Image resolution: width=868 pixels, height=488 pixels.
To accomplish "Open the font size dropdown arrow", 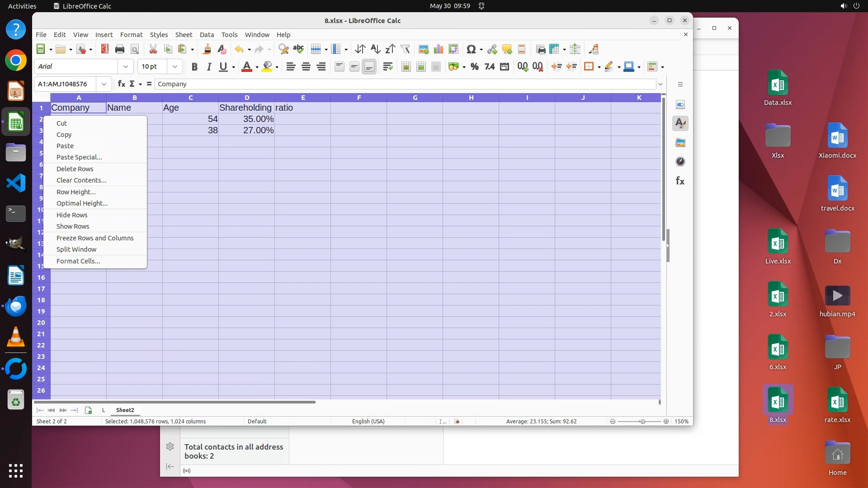I will pyautogui.click(x=175, y=67).
